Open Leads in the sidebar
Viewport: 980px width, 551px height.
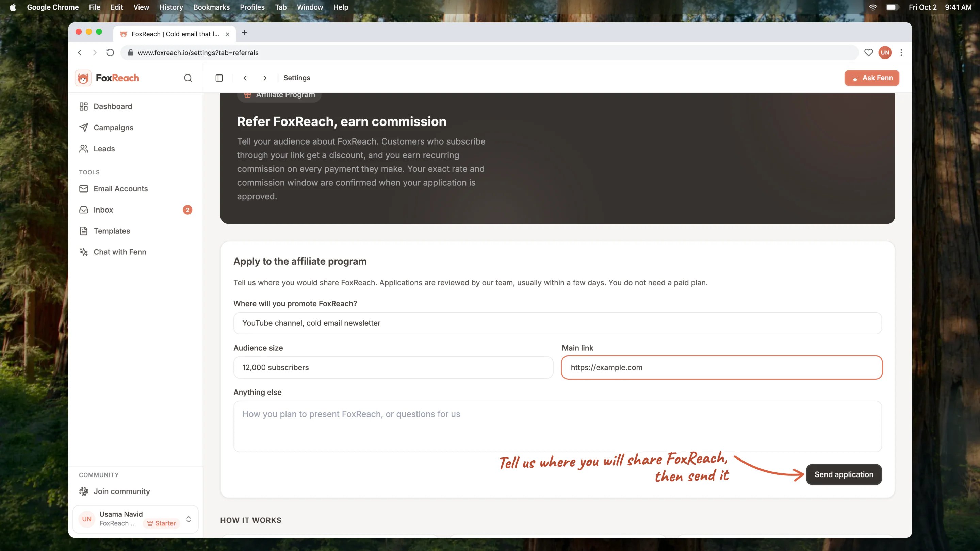click(136, 149)
